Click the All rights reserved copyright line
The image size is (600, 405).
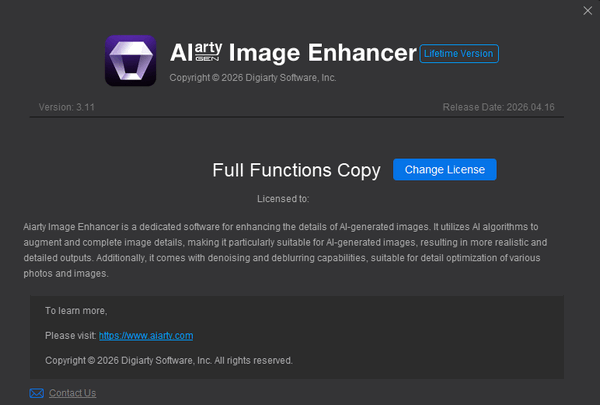coord(169,360)
